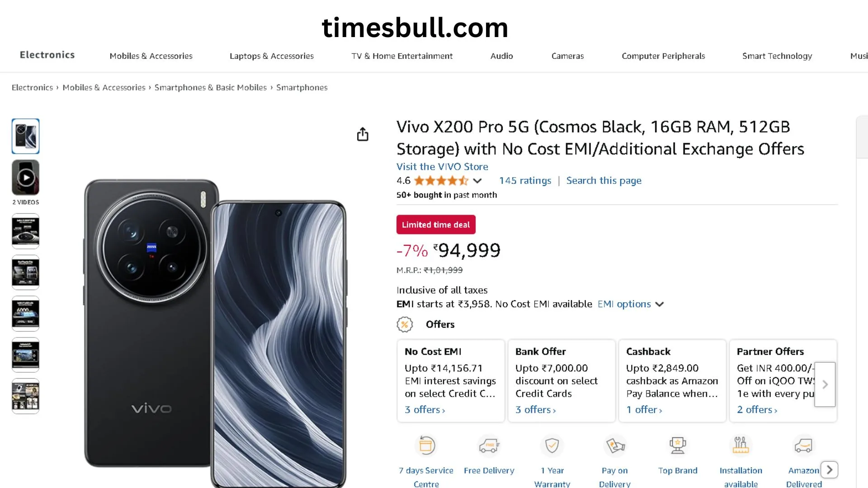Click the Free Delivery truck icon

click(489, 446)
